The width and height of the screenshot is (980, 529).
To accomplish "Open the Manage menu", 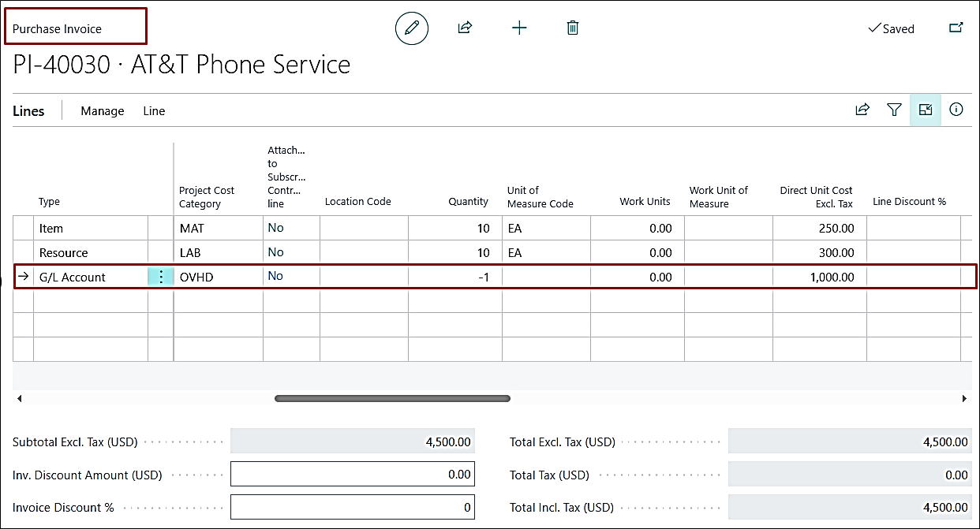I will (x=103, y=111).
